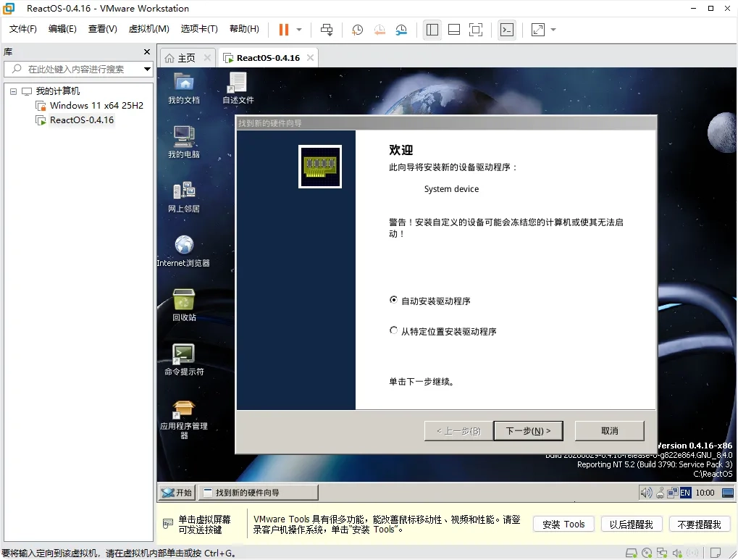This screenshot has width=738, height=560.
Task: Open the 查看(V) menu
Action: (x=103, y=29)
